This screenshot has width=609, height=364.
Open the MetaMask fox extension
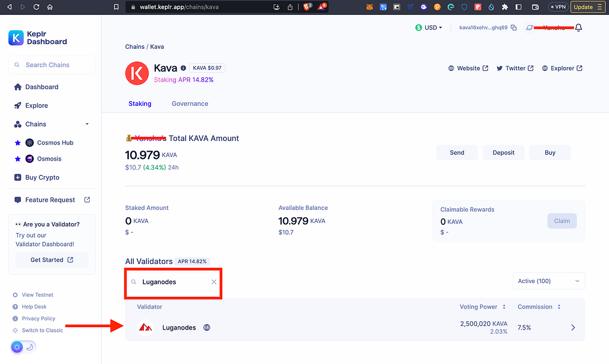(x=370, y=7)
